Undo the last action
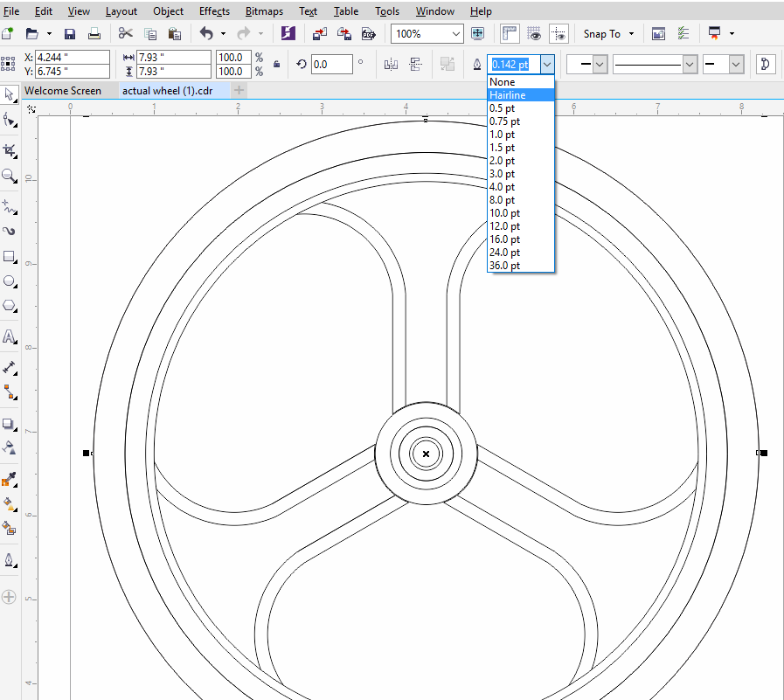The width and height of the screenshot is (784, 700). 206,33
